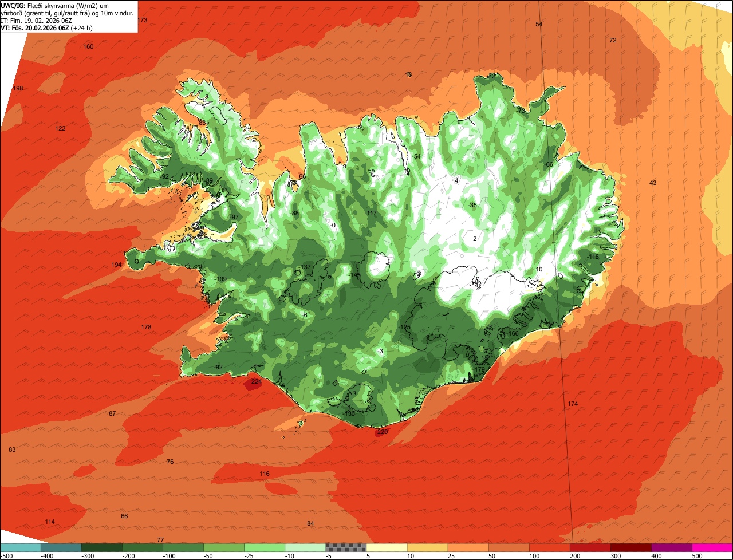The image size is (733, 560).
Task: Click the purple legend swatch labeled 400
Action: click(672, 547)
